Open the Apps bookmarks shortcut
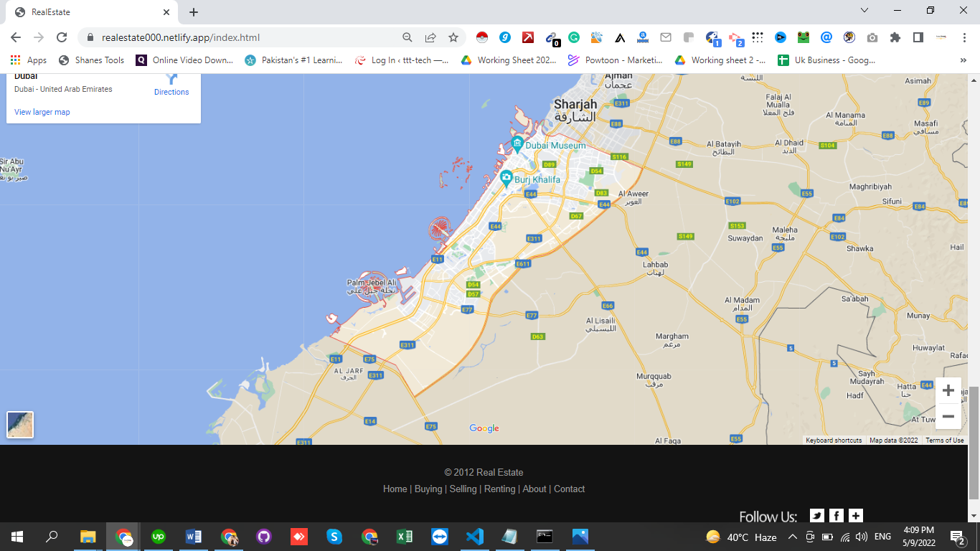 click(x=29, y=60)
